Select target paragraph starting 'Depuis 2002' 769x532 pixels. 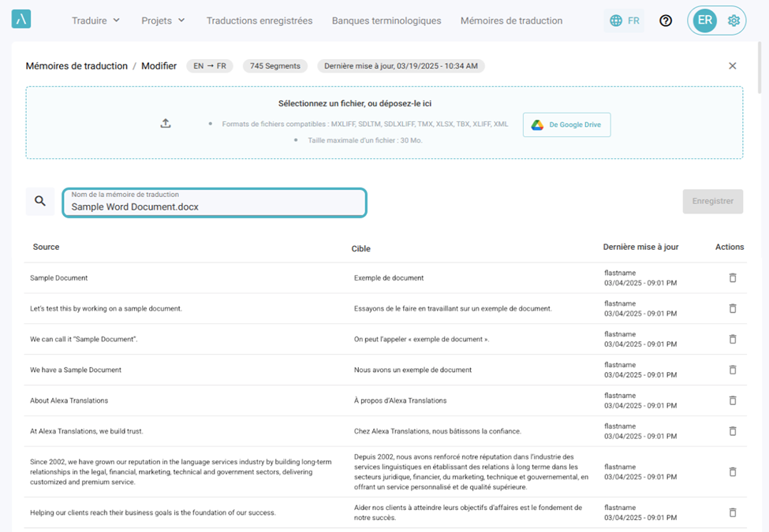(472, 472)
